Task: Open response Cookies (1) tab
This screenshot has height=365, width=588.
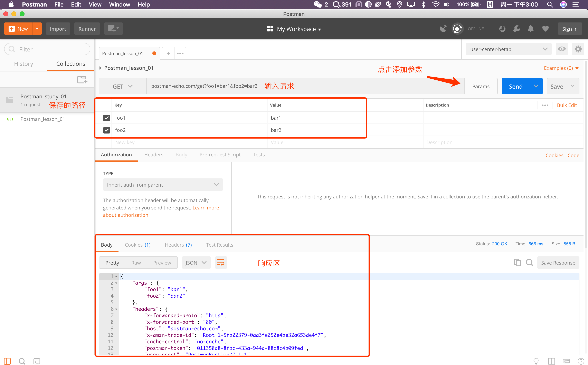Action: (137, 245)
